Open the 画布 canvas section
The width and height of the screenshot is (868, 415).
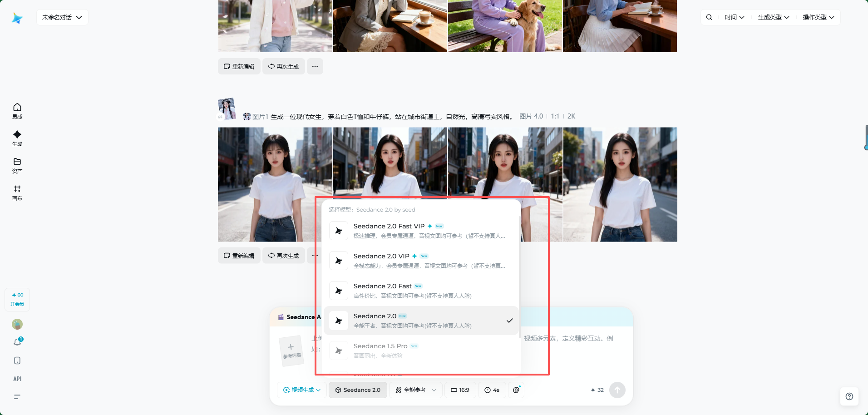17,193
